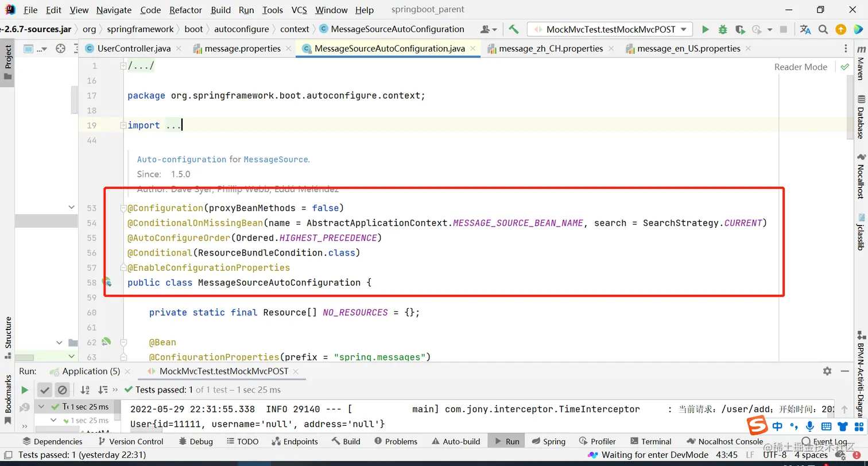Open the profiler run options dropdown arrow
The width and height of the screenshot is (868, 466).
(x=769, y=29)
